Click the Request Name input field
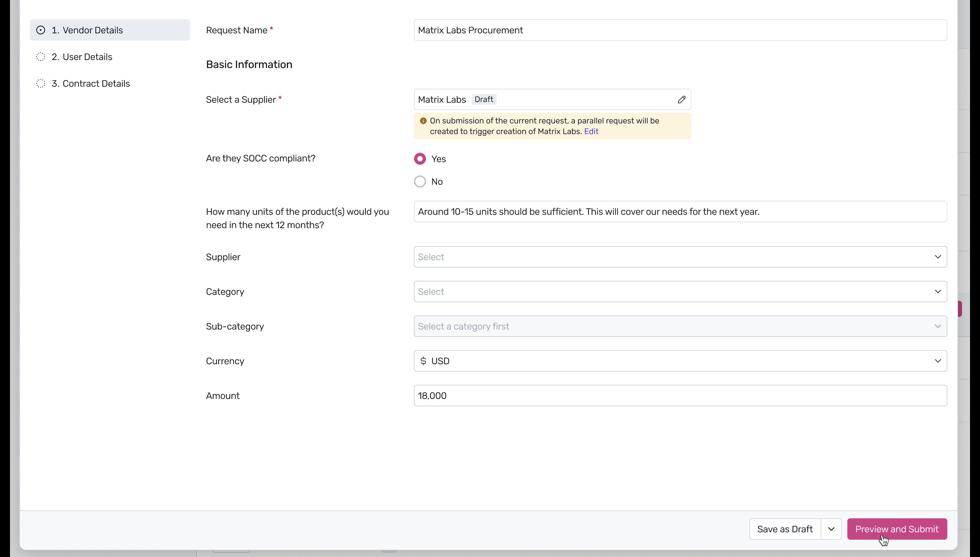 [680, 30]
